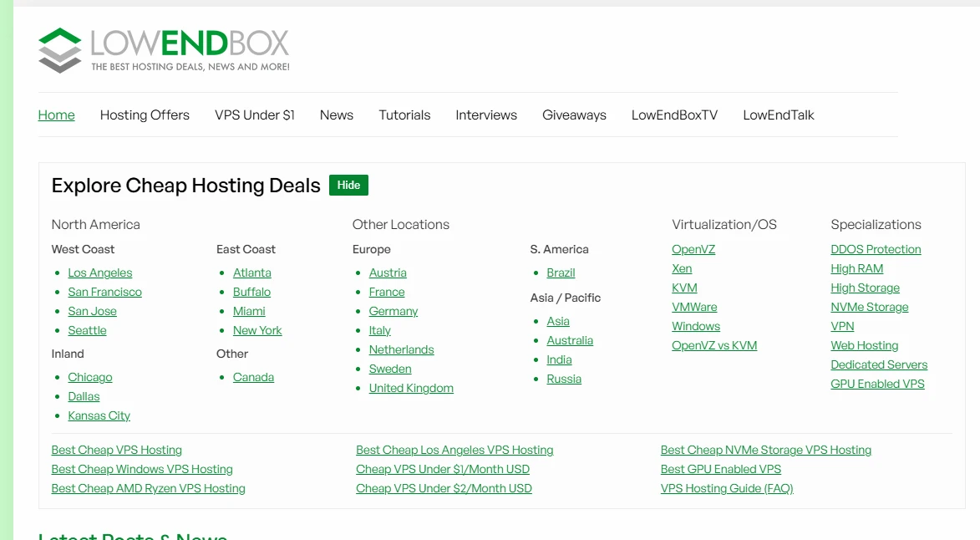Open San Francisco location link
The image size is (980, 540).
[105, 292]
